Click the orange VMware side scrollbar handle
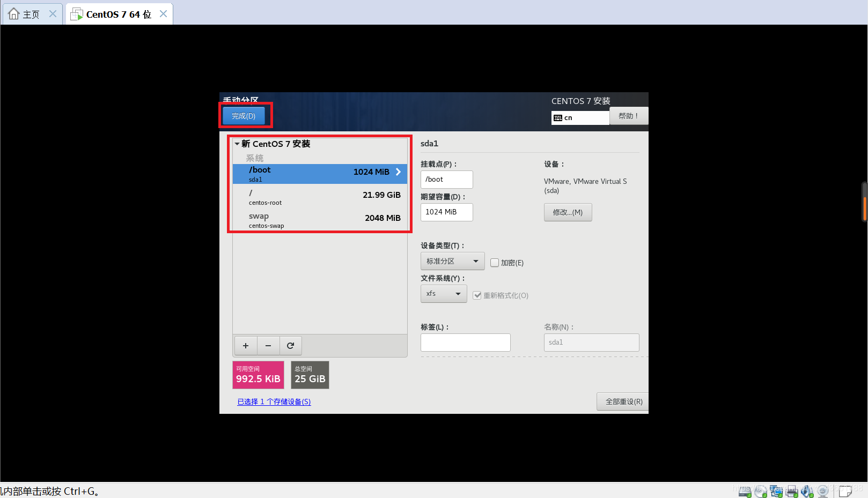The image size is (868, 498). click(x=864, y=209)
